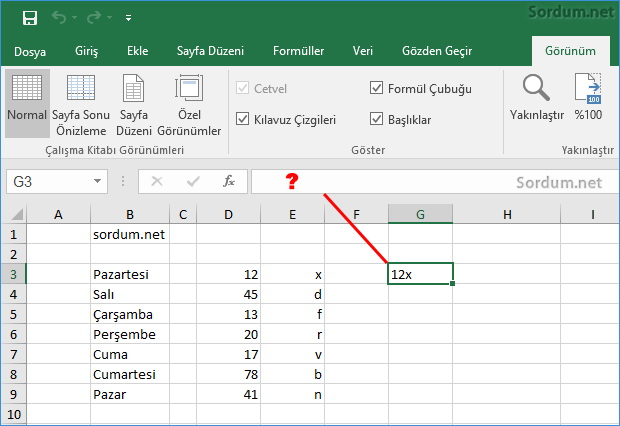Image resolution: width=620 pixels, height=426 pixels.
Task: Select column D header
Action: click(x=229, y=214)
